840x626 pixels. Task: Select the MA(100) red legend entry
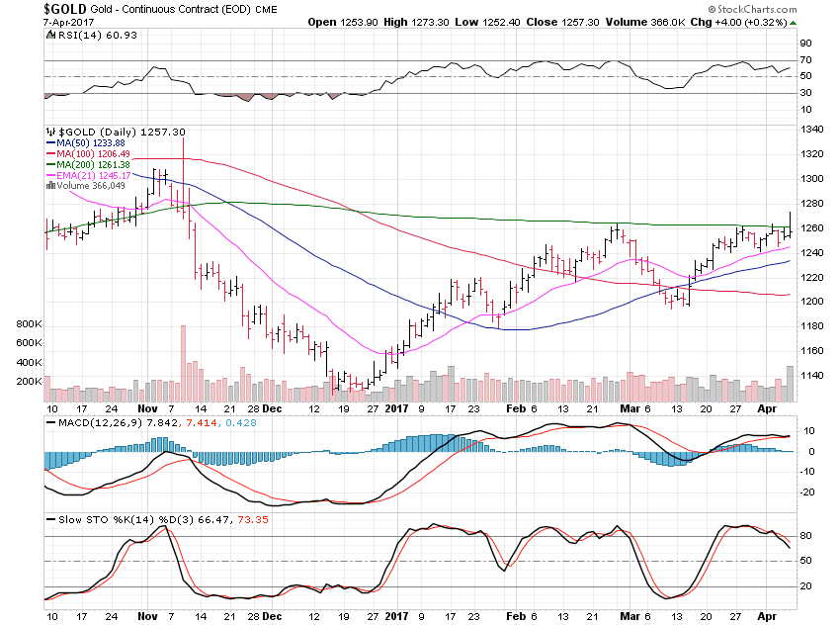point(88,154)
